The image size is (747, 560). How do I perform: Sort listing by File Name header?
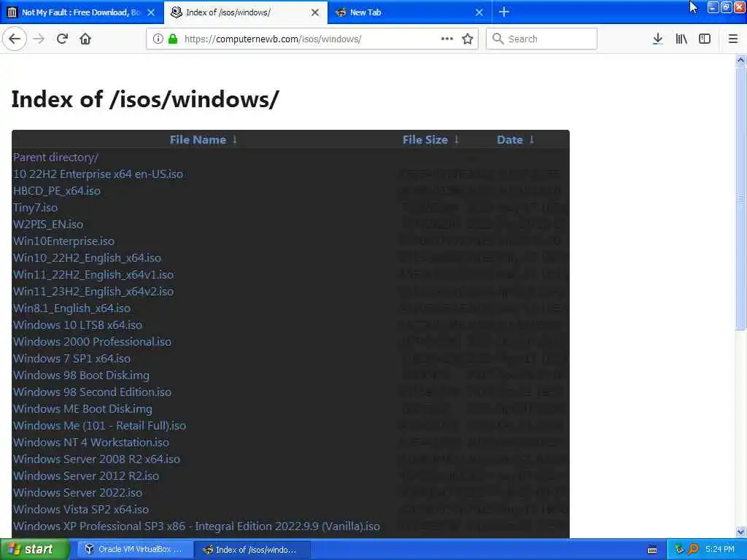coord(198,139)
